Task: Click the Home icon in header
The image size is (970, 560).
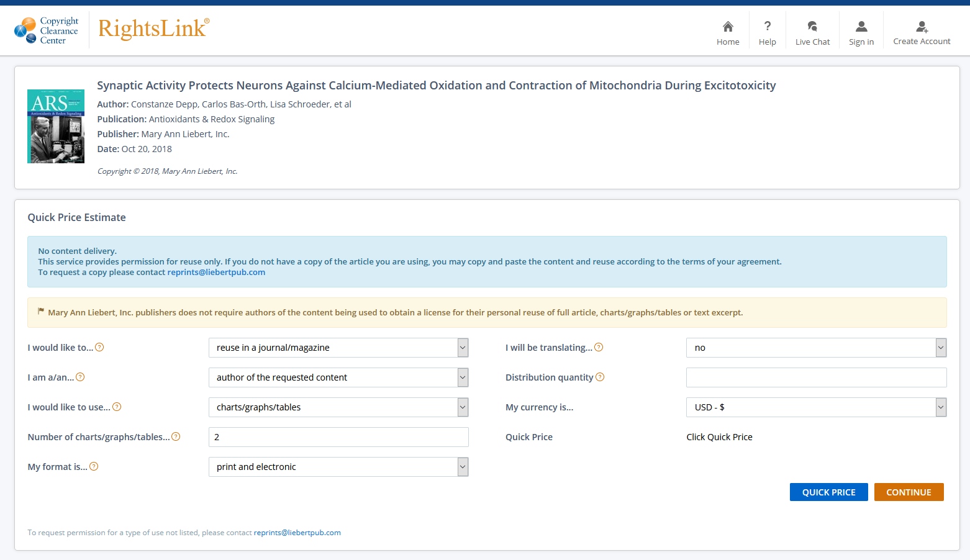Action: pyautogui.click(x=728, y=27)
